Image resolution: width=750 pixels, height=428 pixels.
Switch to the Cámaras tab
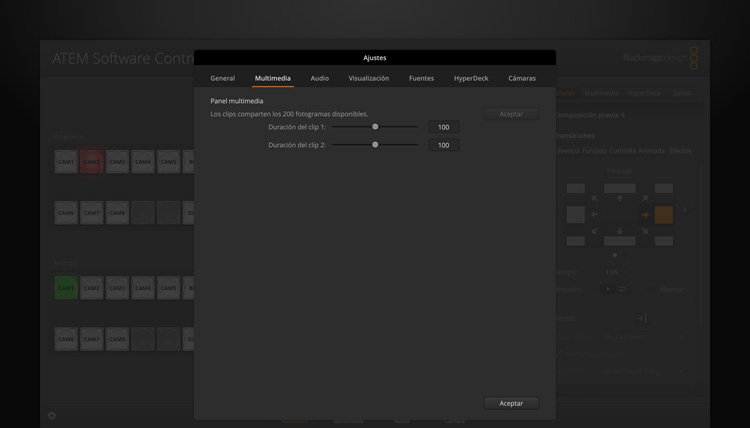(x=522, y=78)
